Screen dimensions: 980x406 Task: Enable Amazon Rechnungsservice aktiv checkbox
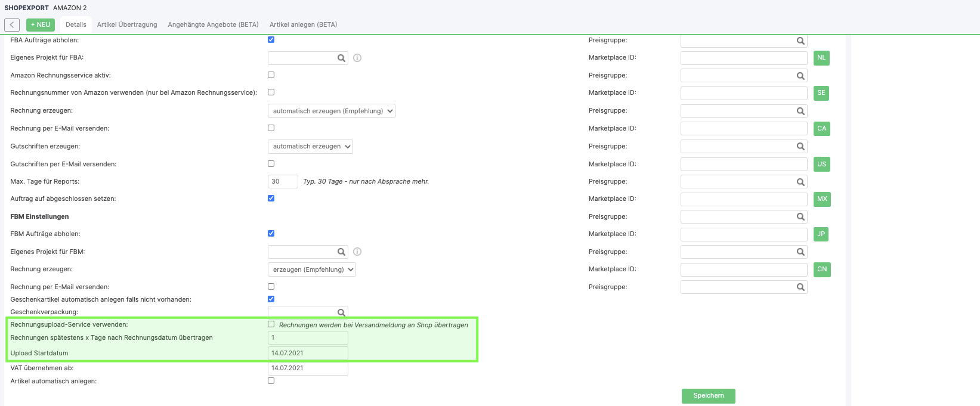point(271,75)
